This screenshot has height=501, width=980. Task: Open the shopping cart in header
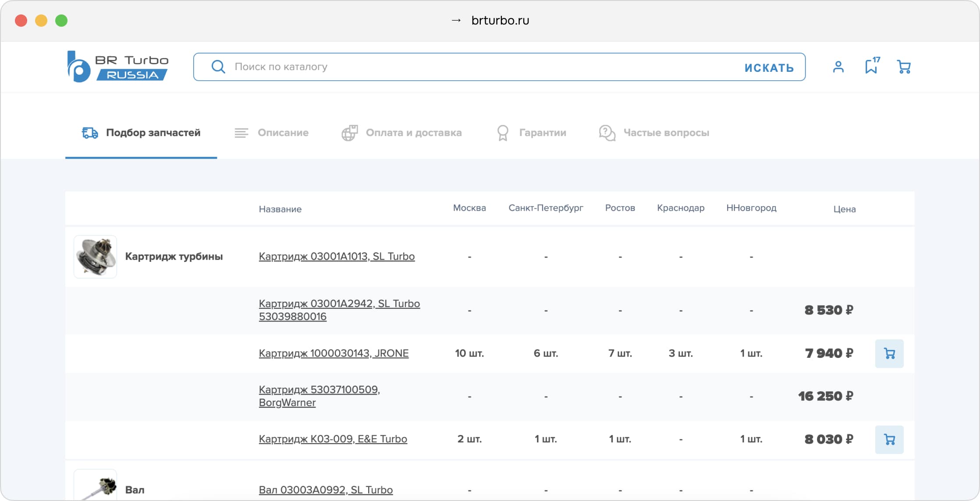click(x=904, y=67)
